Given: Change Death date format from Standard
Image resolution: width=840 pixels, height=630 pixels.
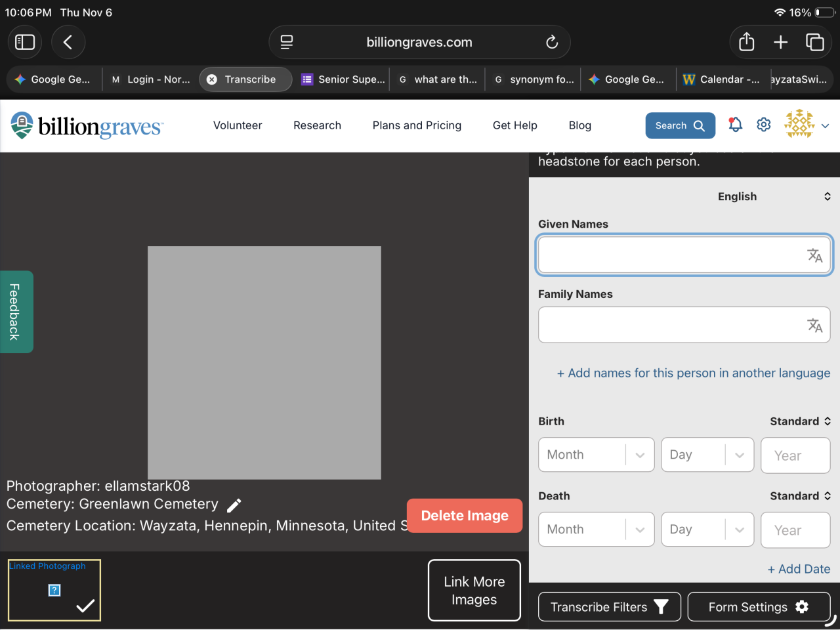Looking at the screenshot, I should [x=800, y=496].
